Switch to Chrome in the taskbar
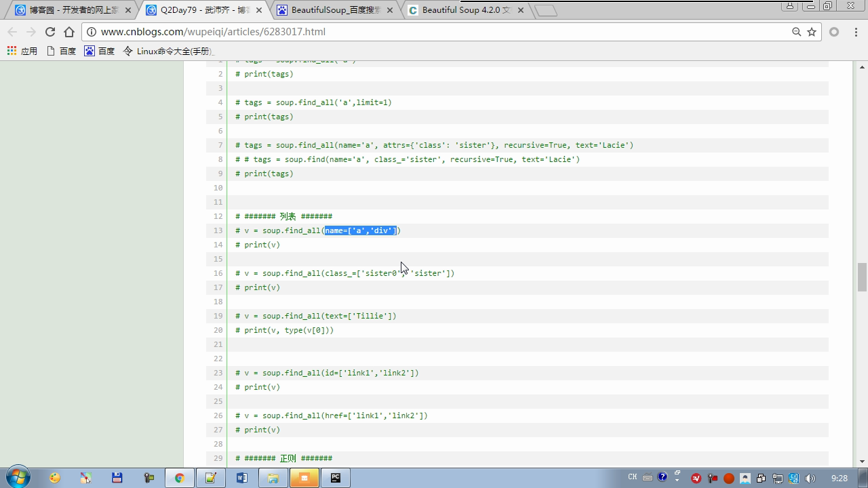Viewport: 868px width, 488px height. 179,478
